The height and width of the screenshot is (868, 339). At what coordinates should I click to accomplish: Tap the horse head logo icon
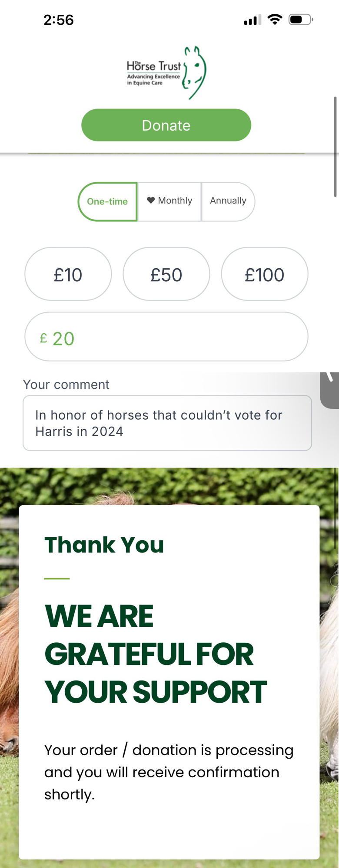point(195,72)
